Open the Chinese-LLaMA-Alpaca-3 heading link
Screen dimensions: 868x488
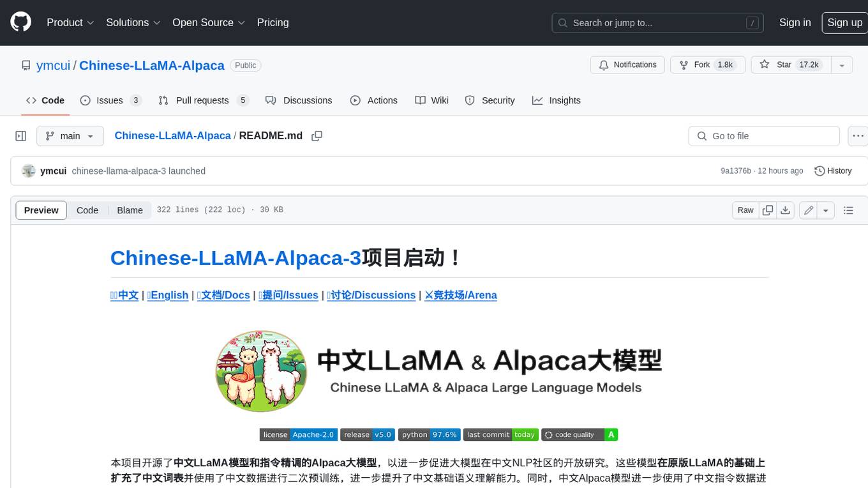(x=236, y=258)
